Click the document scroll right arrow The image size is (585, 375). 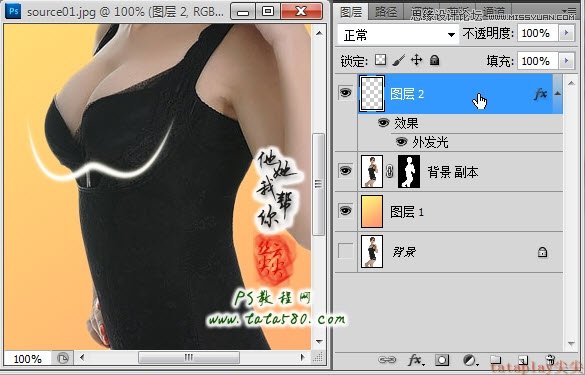[303, 358]
